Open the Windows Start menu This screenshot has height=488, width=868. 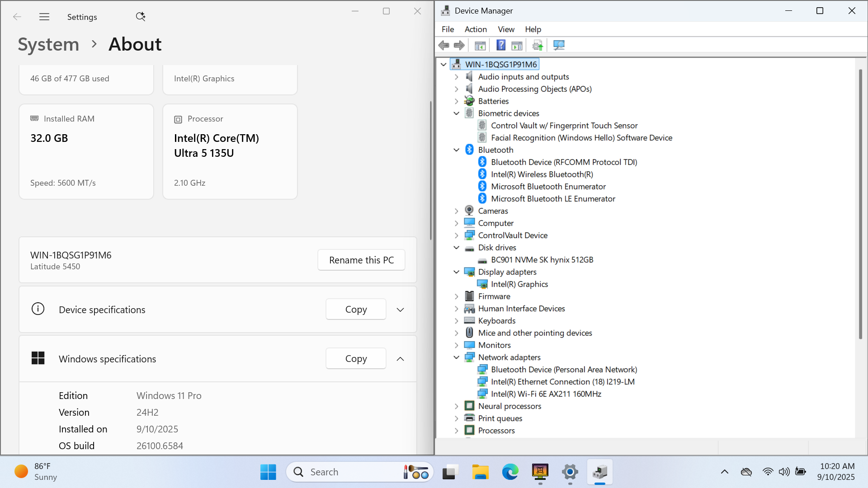click(x=268, y=472)
